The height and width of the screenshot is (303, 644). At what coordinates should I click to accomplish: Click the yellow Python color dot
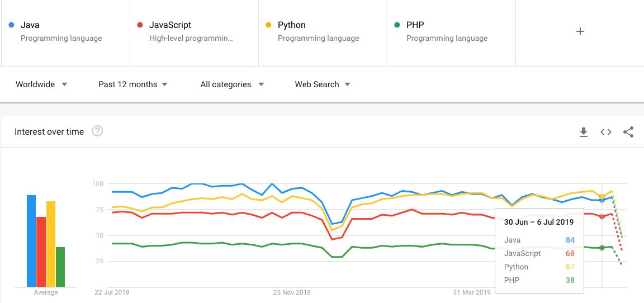click(268, 25)
